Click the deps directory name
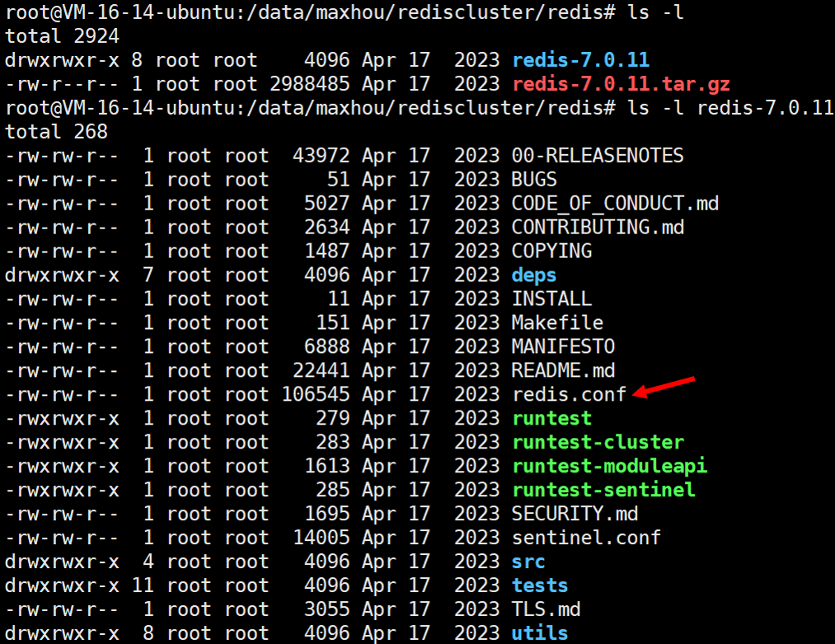The width and height of the screenshot is (835, 644). click(x=534, y=275)
